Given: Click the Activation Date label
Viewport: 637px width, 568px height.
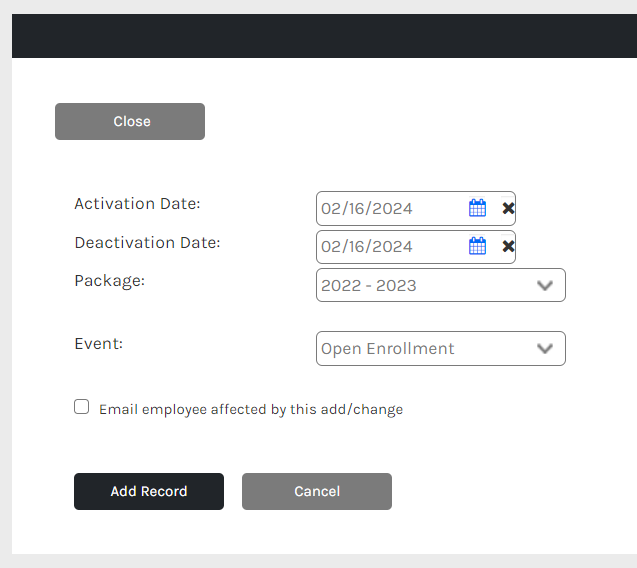Looking at the screenshot, I should click(137, 204).
